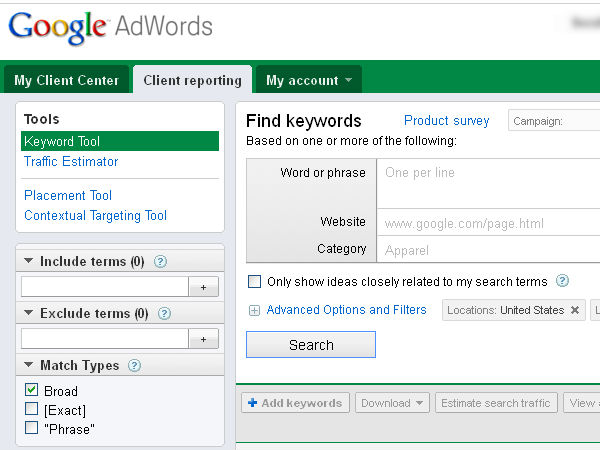
Task: Collapse the Exclude terms section
Action: (28, 313)
